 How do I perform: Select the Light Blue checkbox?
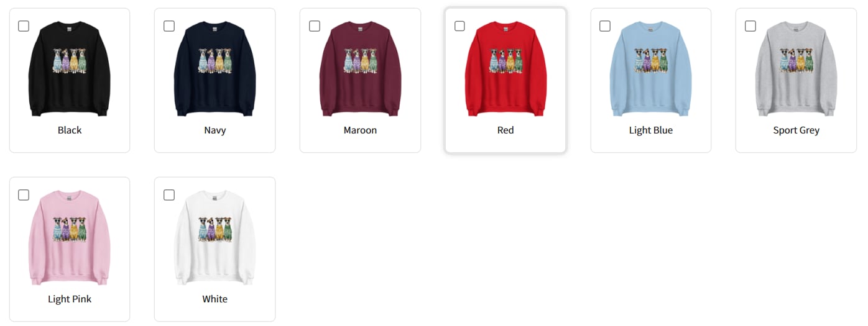pyautogui.click(x=605, y=26)
